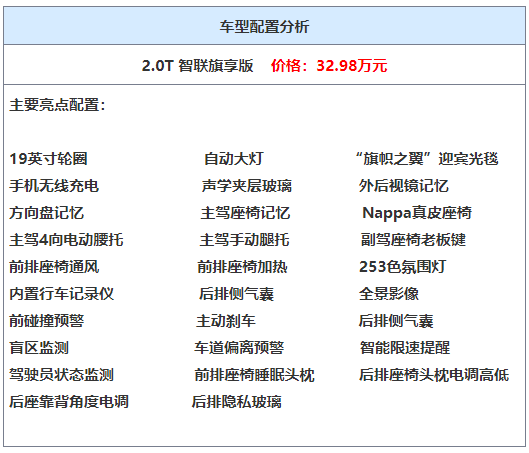Click the 驾驶员状态监测 entry

[x=61, y=375]
